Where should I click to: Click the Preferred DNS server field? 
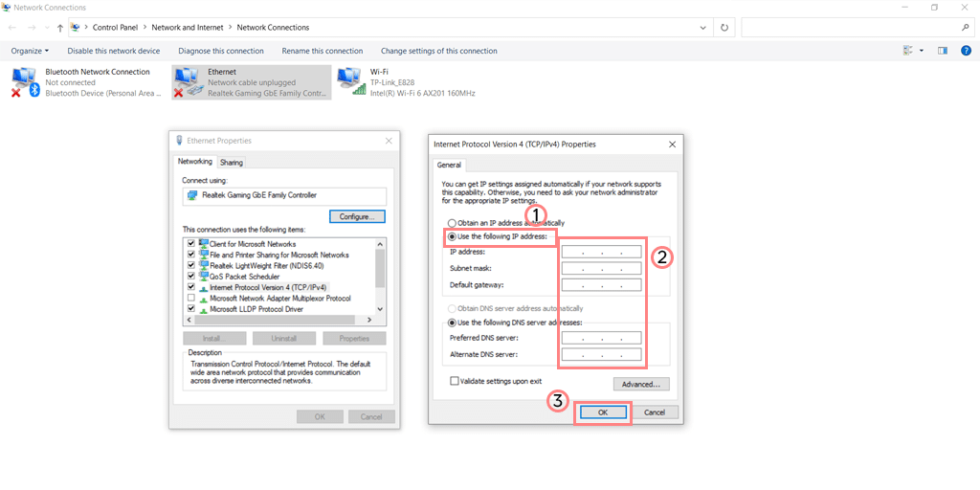601,338
